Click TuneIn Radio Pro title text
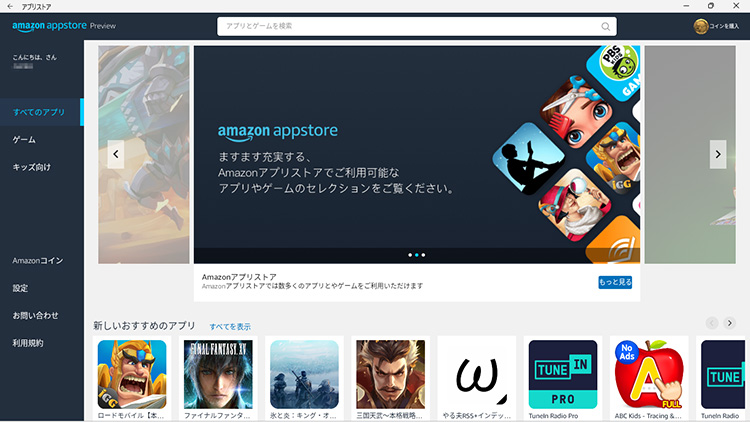The image size is (750, 422). pos(553,416)
